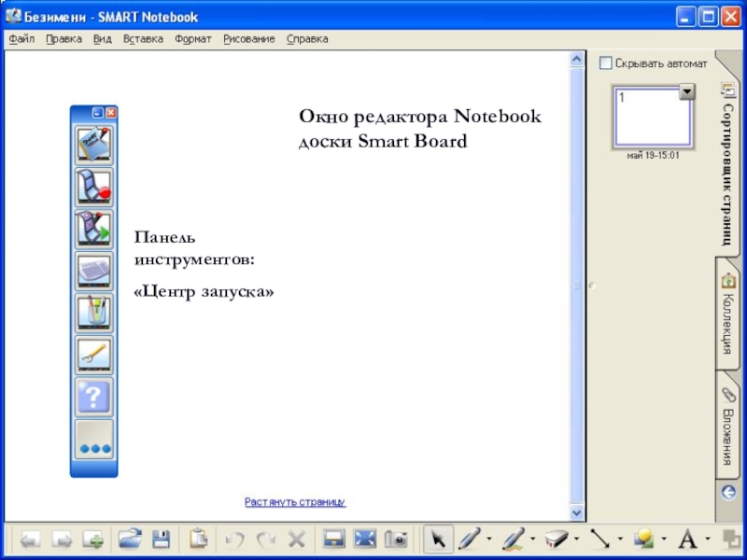747x560 pixels.
Task: Click the Растянуть страницу link
Action: [x=295, y=502]
